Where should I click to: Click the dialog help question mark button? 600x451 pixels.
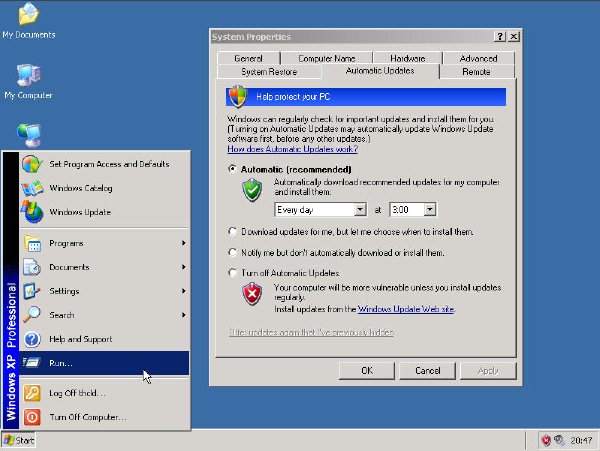[500, 36]
